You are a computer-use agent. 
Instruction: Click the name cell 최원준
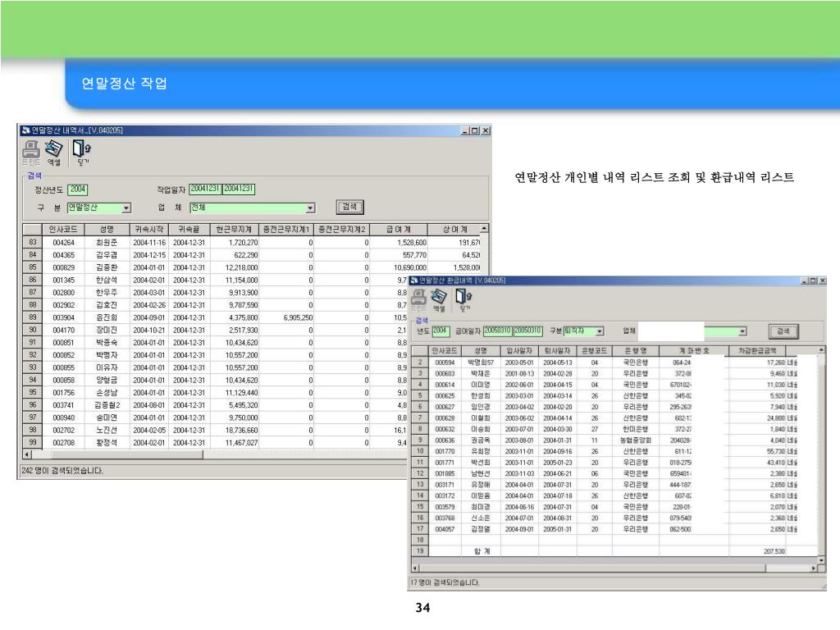107,243
